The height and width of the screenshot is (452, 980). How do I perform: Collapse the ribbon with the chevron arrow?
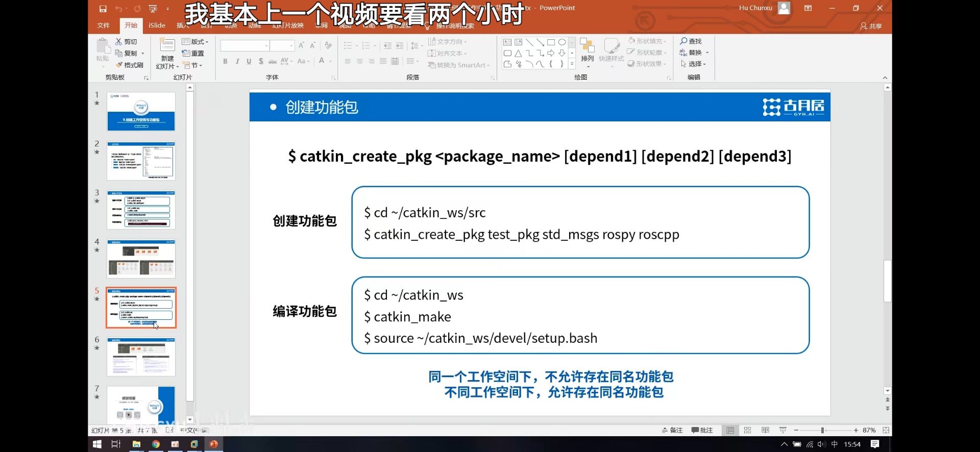[885, 78]
